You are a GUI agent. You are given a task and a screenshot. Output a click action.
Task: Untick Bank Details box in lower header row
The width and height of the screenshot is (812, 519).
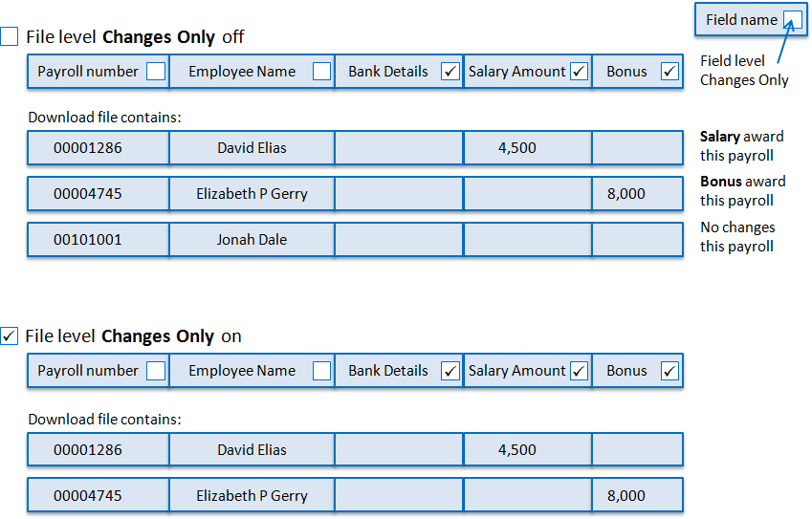(x=450, y=371)
